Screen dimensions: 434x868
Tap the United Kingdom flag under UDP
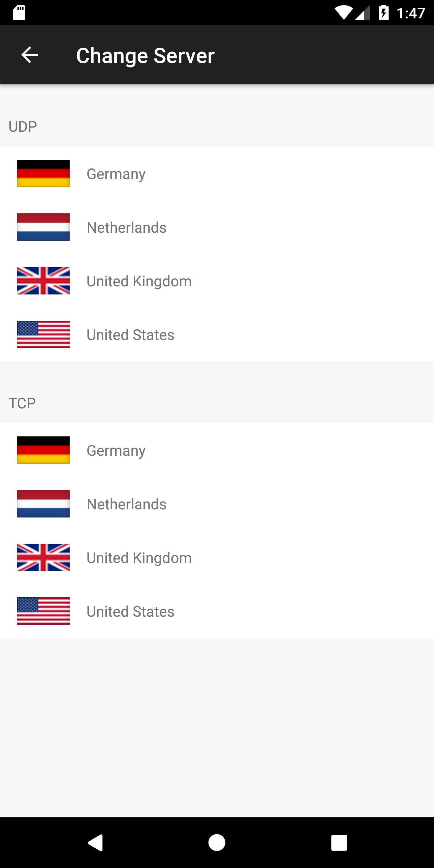coord(43,281)
